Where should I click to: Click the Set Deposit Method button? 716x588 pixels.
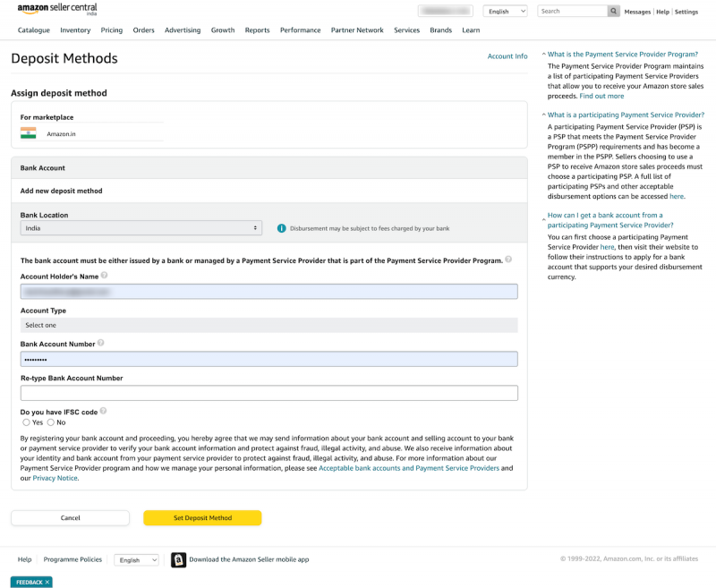tap(203, 517)
